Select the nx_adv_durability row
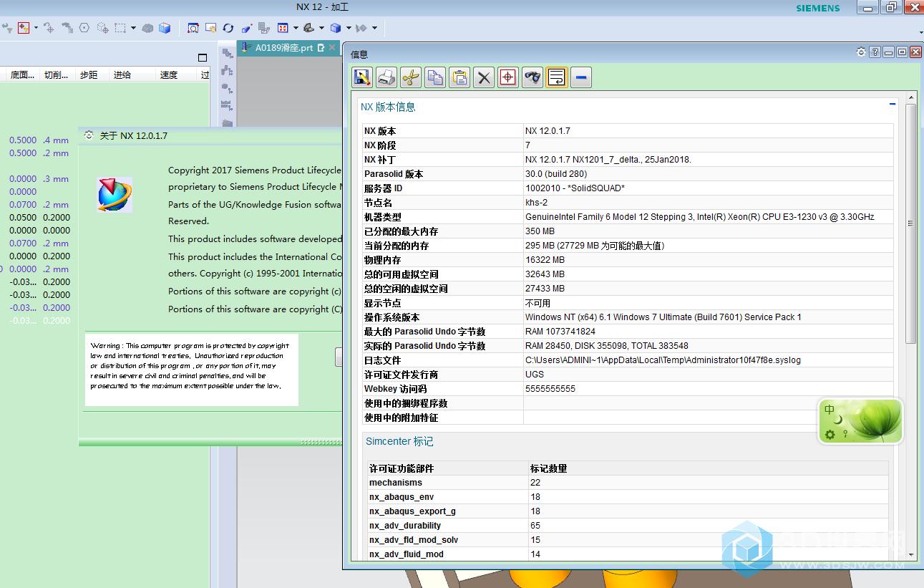Screen dimensions: 924x588 628,526
